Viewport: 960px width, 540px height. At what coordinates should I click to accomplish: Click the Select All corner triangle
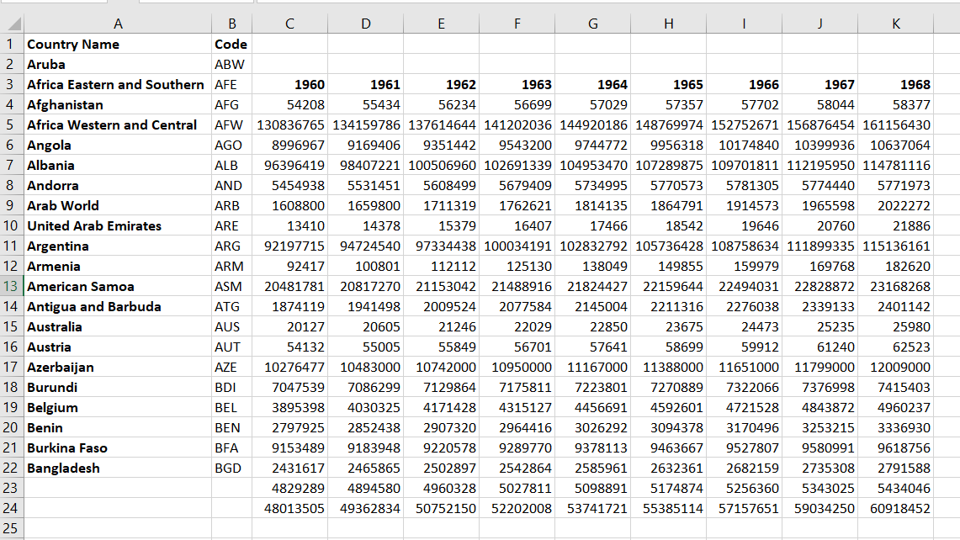[13, 24]
